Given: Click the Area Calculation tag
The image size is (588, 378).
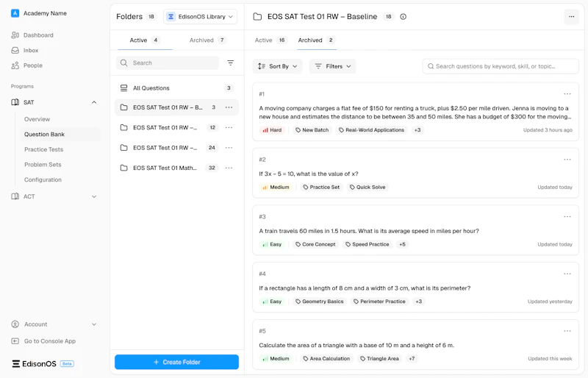Looking at the screenshot, I should [x=326, y=359].
